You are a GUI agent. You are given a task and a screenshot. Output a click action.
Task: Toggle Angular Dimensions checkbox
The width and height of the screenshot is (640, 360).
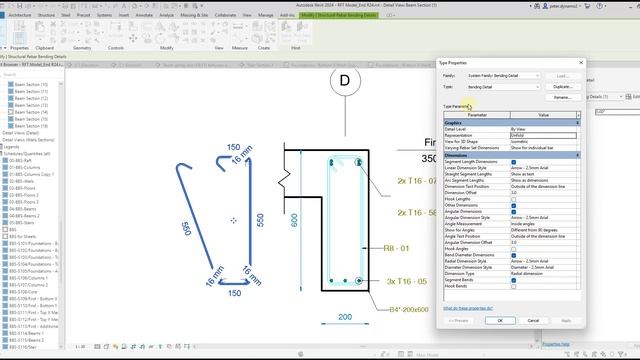coord(513,211)
